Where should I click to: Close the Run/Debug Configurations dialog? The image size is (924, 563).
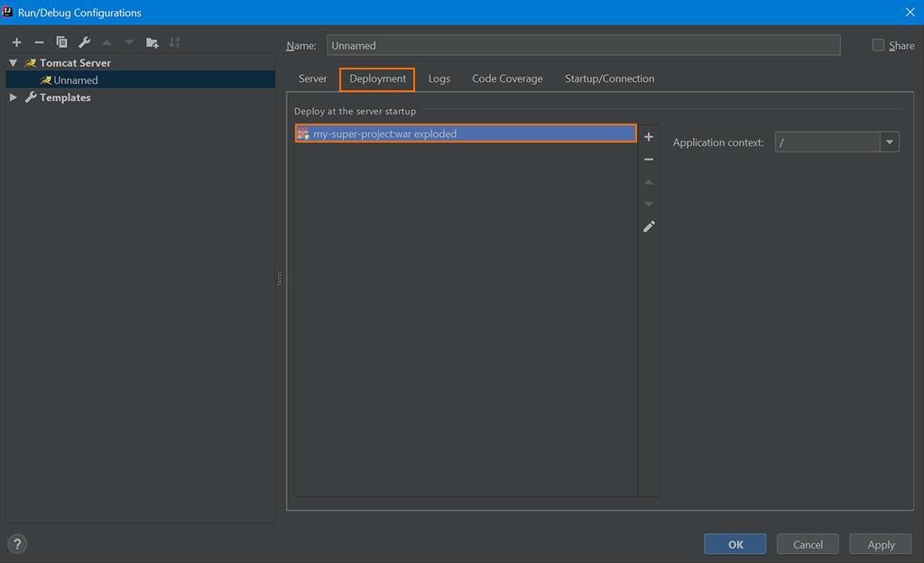click(x=910, y=13)
